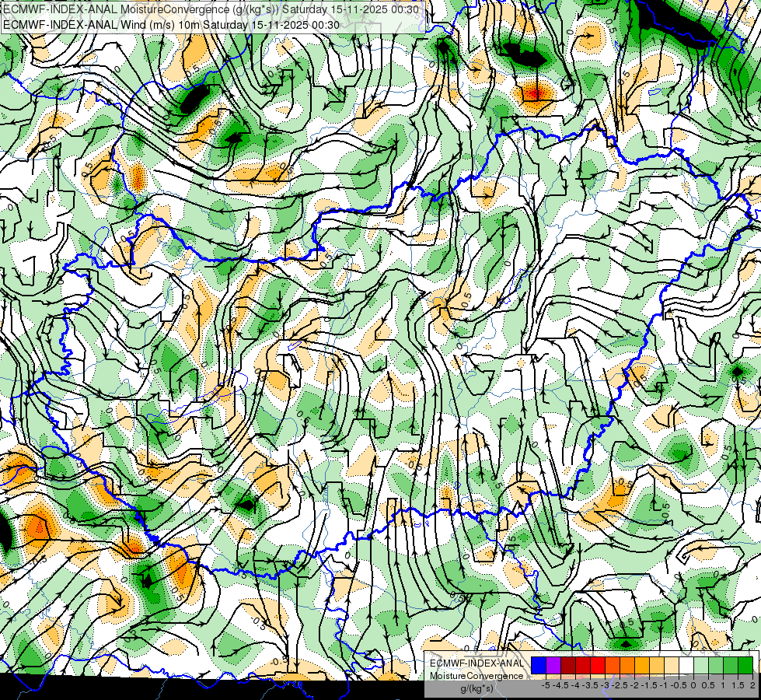This screenshot has width=761, height=700.
Task: Click the pale peach swatch (-1 to -0.5)
Action: pos(672,666)
